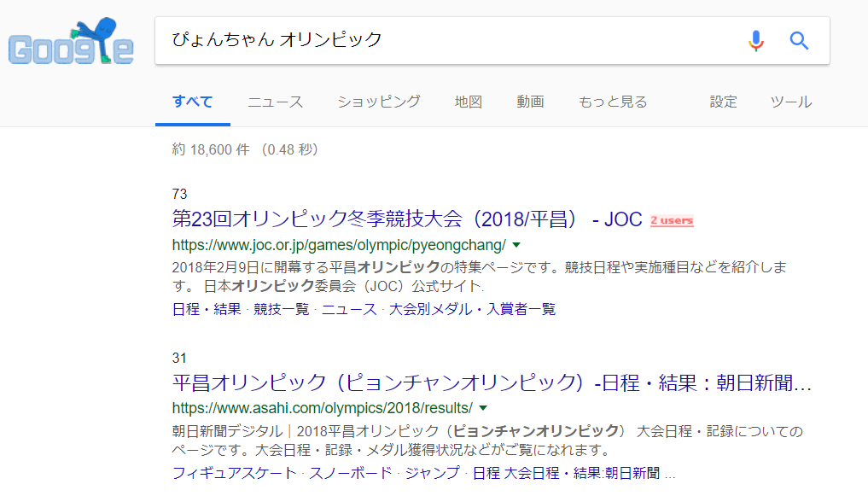Open the スノーボード sitelink

pyautogui.click(x=351, y=473)
